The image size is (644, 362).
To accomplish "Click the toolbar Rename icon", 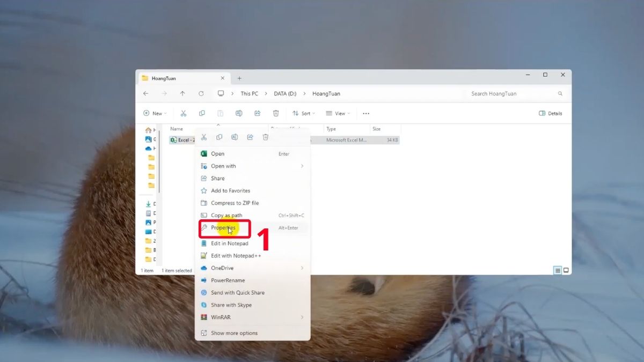I will (239, 114).
